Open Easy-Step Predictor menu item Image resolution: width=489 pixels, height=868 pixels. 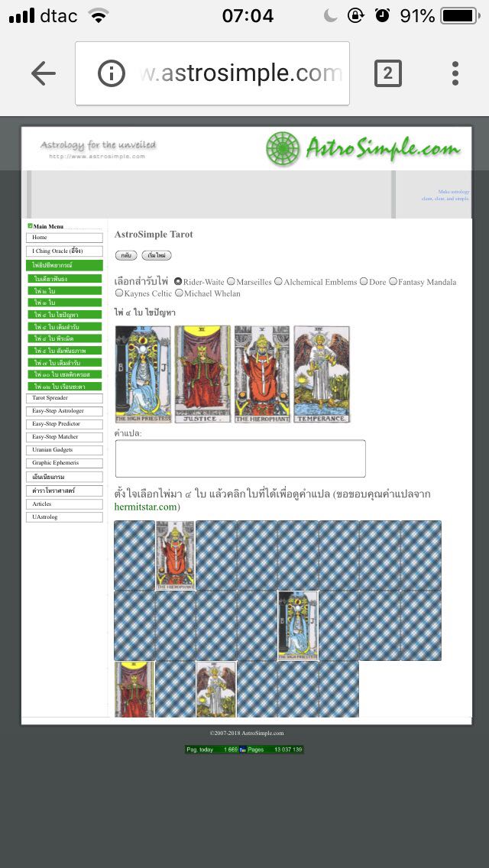[x=64, y=424]
